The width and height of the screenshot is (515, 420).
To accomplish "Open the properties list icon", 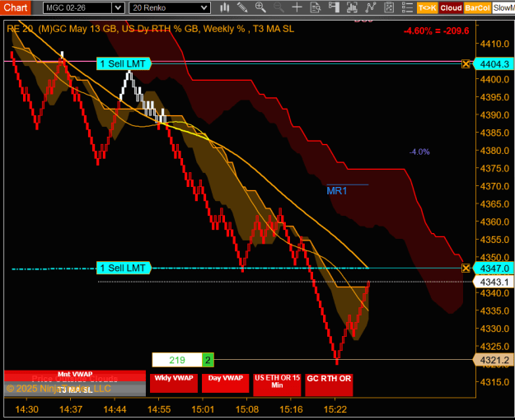I will (x=407, y=7).
